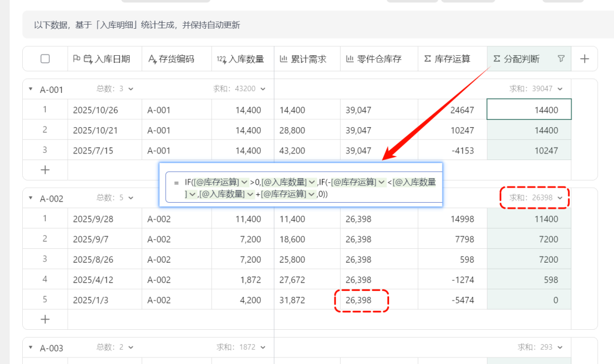Viewport: 614px width, 364px height.
Task: Collapse the A-001 group
Action: [x=31, y=89]
